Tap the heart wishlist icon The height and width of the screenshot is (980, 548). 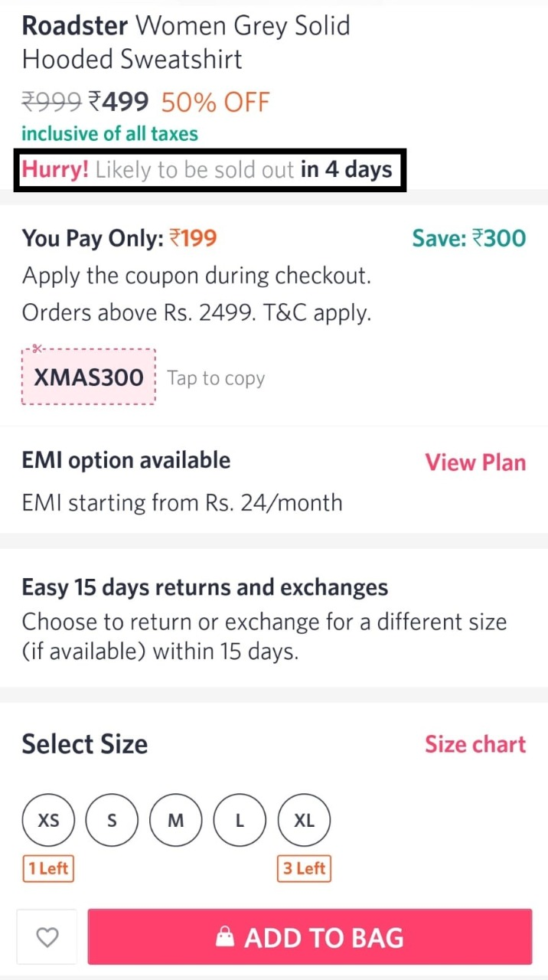click(47, 937)
